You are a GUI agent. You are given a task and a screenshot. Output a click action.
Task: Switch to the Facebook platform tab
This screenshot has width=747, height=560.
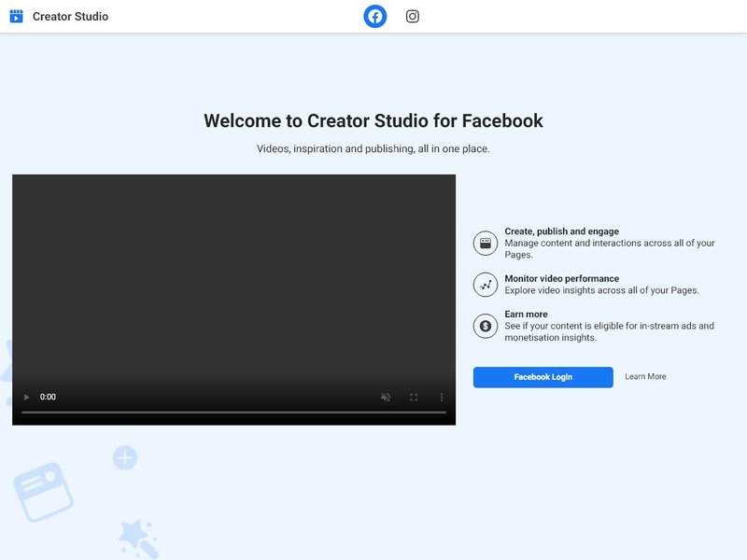(375, 16)
